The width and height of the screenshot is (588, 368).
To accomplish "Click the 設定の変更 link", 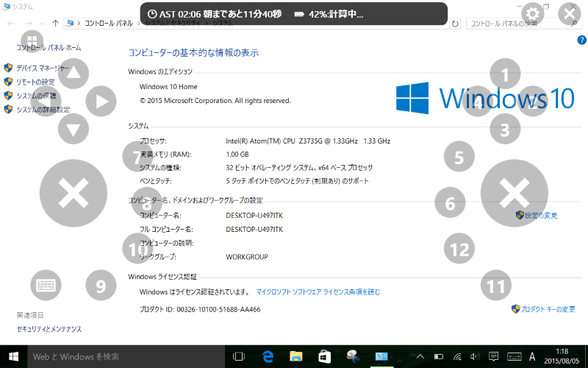I will click(x=541, y=215).
